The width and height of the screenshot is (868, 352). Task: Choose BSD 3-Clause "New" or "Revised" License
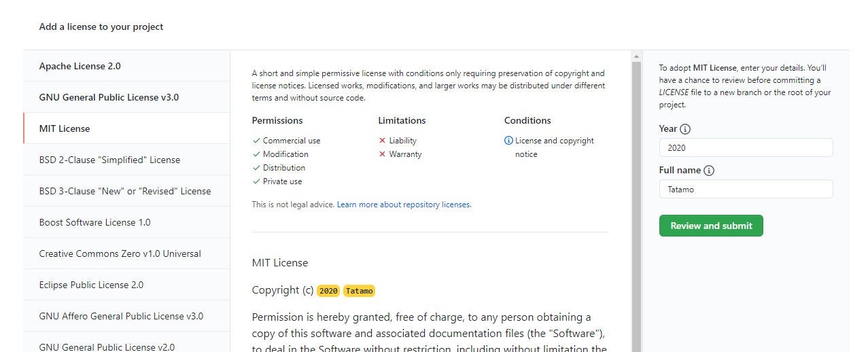125,191
